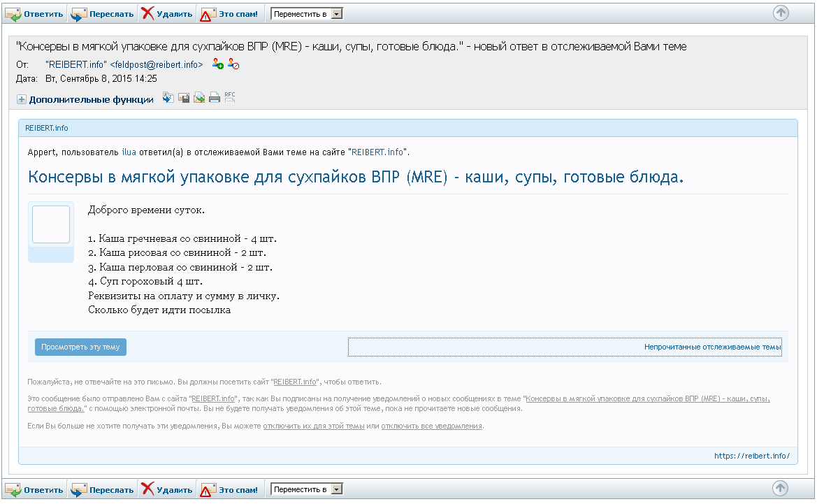Show RFC message source
Viewport: 817px width, 504px height.
[230, 97]
